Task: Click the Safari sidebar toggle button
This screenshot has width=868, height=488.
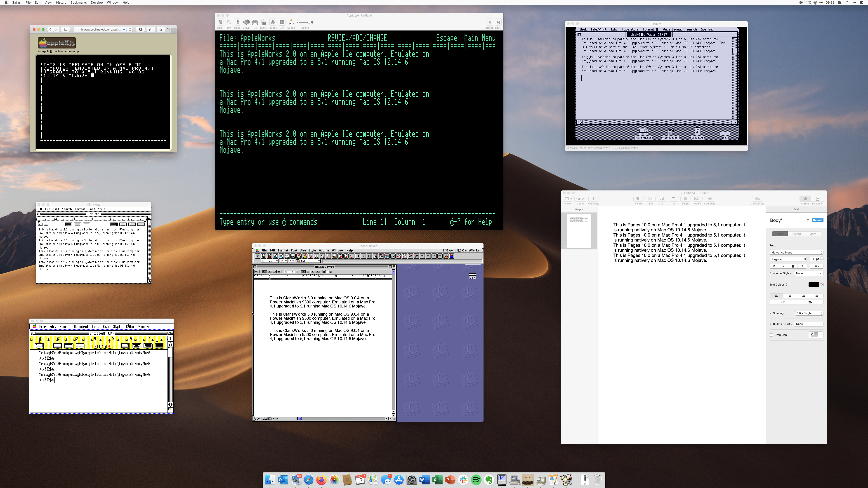Action: tap(65, 29)
